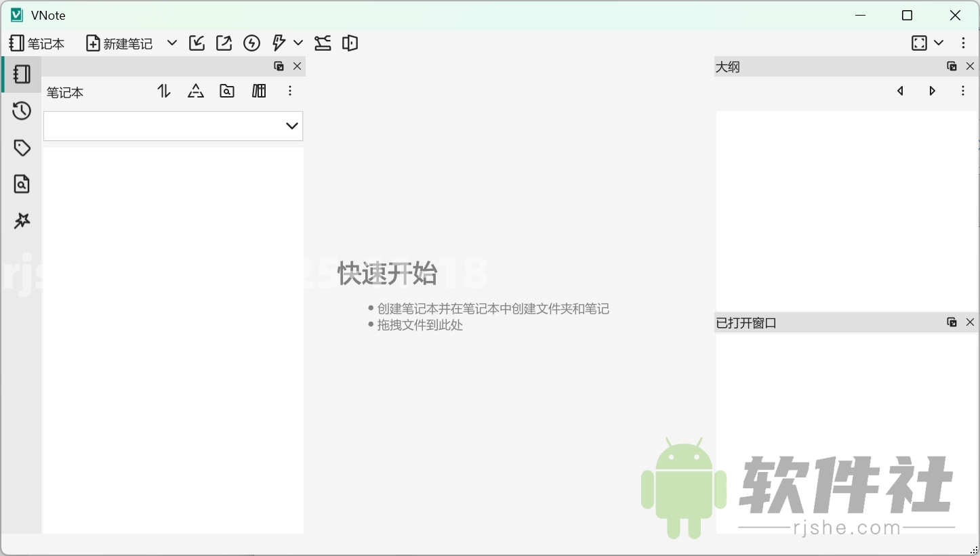
Task: Open the notebooks sidebar icon
Action: tap(21, 74)
